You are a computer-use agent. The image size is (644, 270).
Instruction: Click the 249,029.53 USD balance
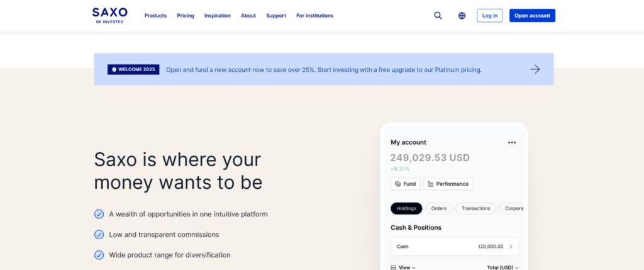point(430,158)
